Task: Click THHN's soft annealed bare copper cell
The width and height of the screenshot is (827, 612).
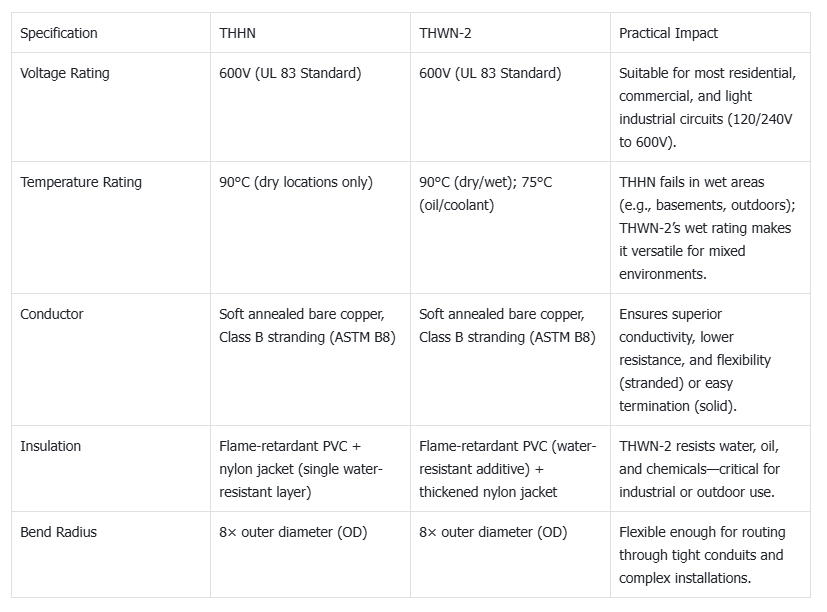Action: point(307,325)
